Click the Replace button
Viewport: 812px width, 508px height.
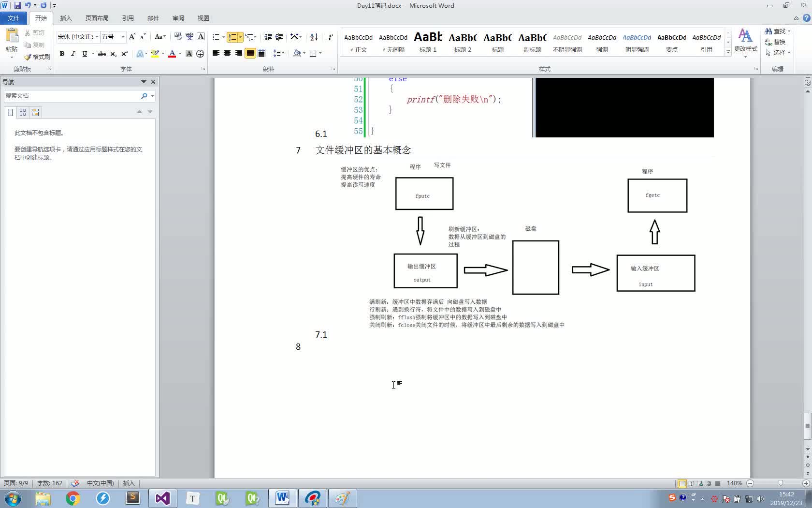pos(775,42)
